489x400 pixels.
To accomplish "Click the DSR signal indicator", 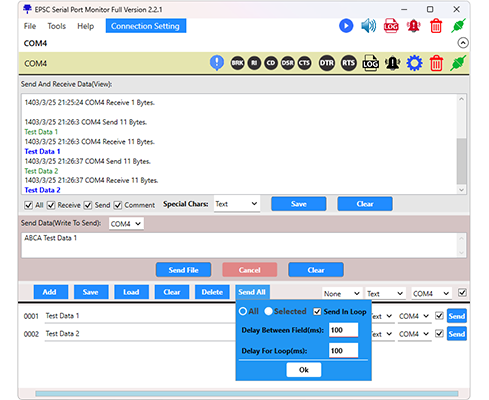I will point(287,63).
